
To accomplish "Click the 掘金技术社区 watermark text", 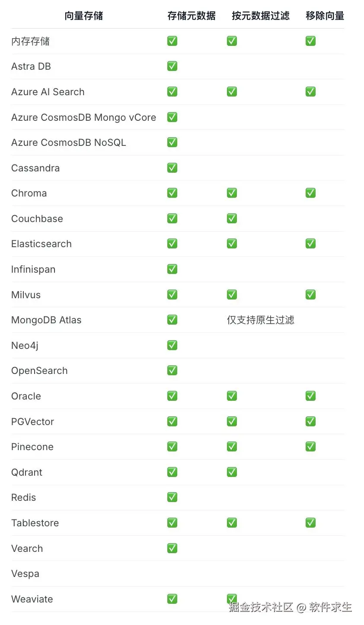I will 261,607.
